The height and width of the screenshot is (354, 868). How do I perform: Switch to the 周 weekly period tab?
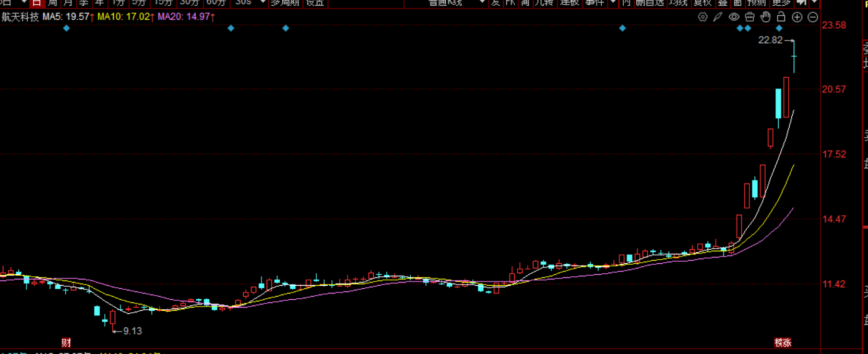point(52,3)
